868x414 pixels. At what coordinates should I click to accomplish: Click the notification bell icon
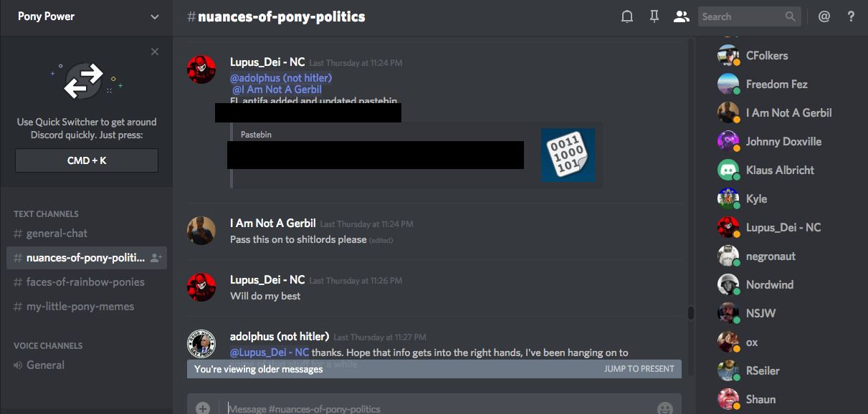pyautogui.click(x=627, y=16)
